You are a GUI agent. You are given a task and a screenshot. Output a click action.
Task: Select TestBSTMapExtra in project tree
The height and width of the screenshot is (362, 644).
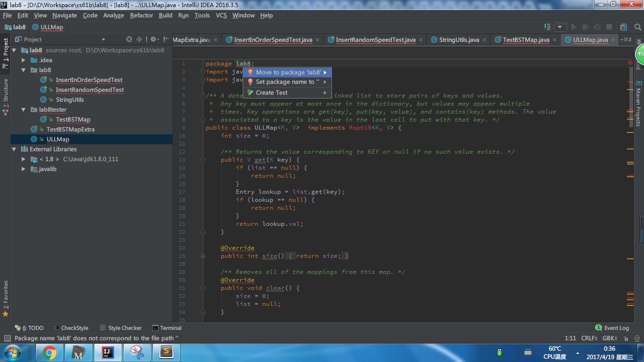pyautogui.click(x=70, y=129)
